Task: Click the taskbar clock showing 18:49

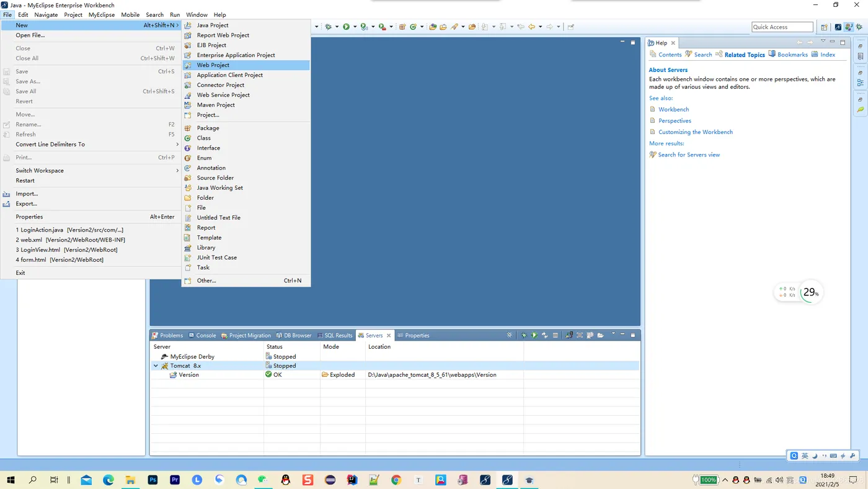Action: 827,480
